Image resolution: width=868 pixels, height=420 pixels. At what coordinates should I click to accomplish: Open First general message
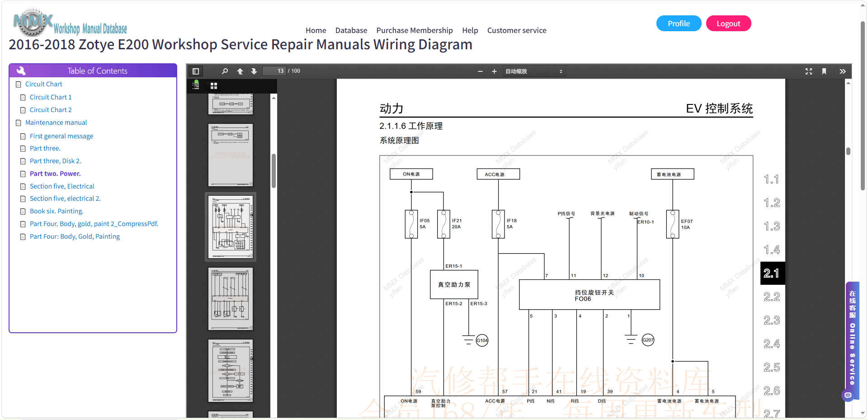pyautogui.click(x=61, y=136)
